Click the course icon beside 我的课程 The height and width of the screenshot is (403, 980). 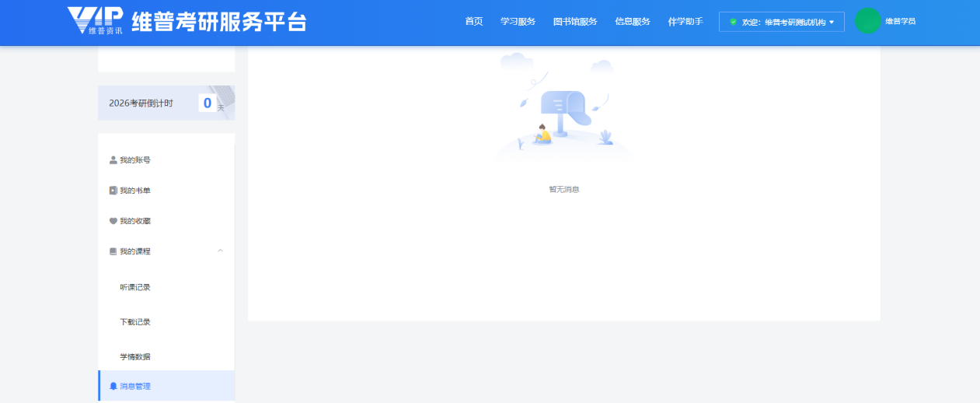(x=113, y=251)
